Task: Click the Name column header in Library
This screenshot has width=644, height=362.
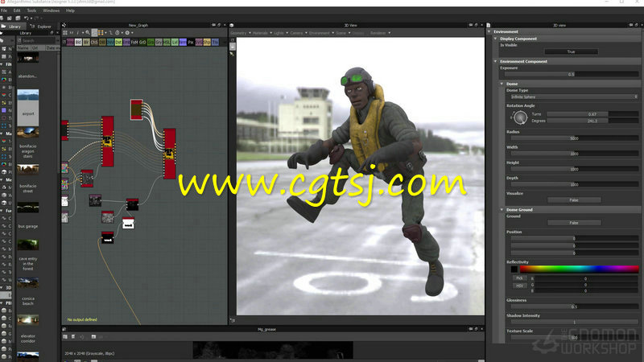Action: point(23,48)
